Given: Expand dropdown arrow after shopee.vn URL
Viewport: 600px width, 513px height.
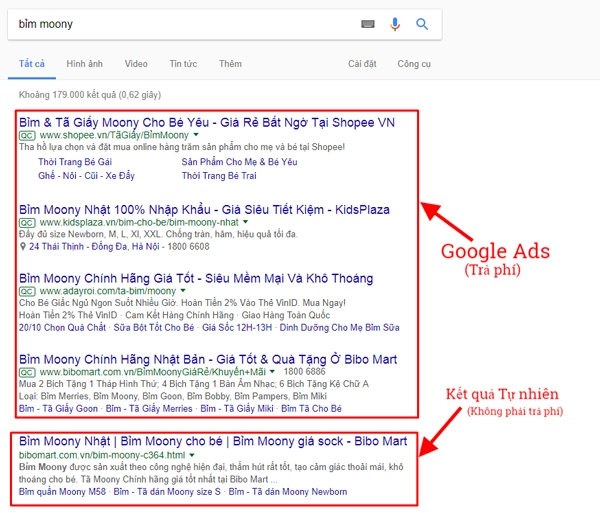Looking at the screenshot, I should pyautogui.click(x=196, y=135).
